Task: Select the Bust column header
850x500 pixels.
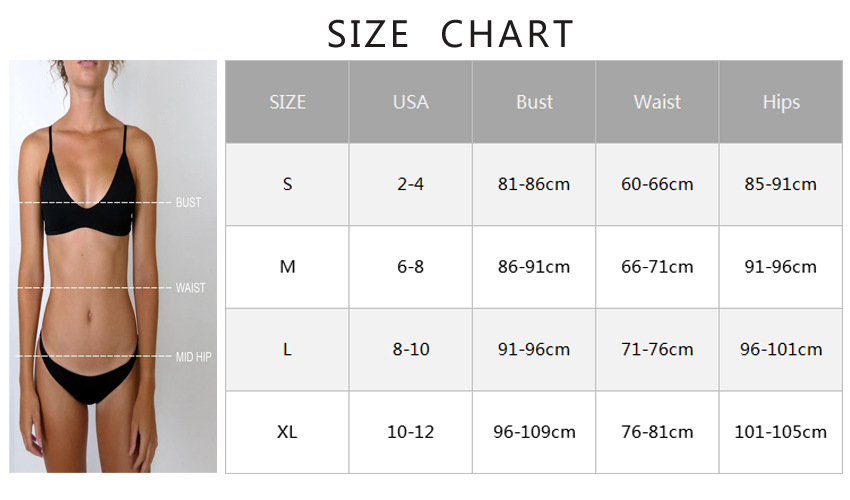Action: (534, 102)
